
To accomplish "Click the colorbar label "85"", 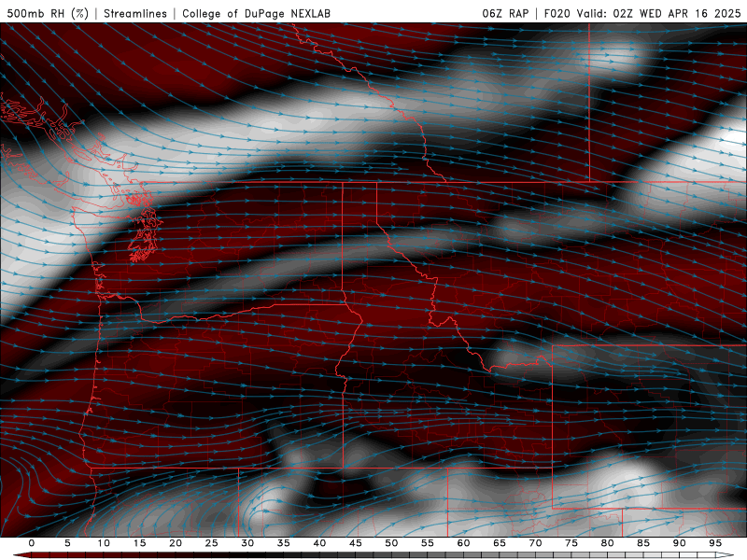I will (643, 543).
